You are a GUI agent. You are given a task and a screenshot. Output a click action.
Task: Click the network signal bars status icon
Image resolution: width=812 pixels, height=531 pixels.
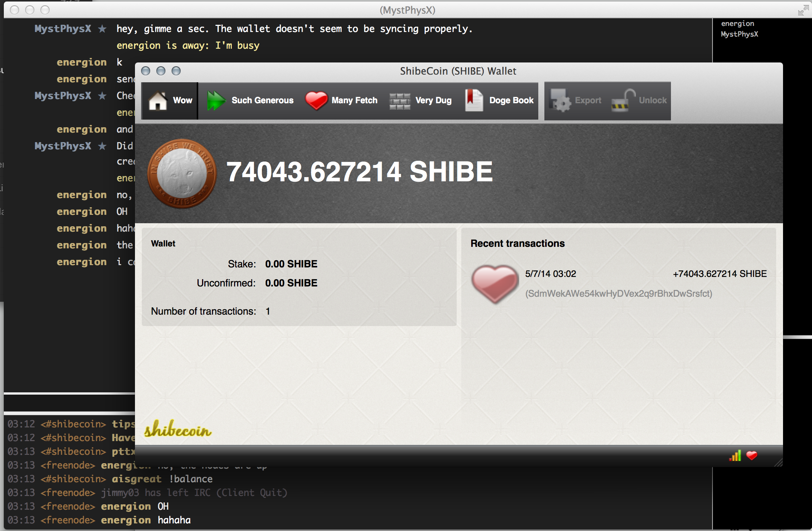pyautogui.click(x=735, y=456)
